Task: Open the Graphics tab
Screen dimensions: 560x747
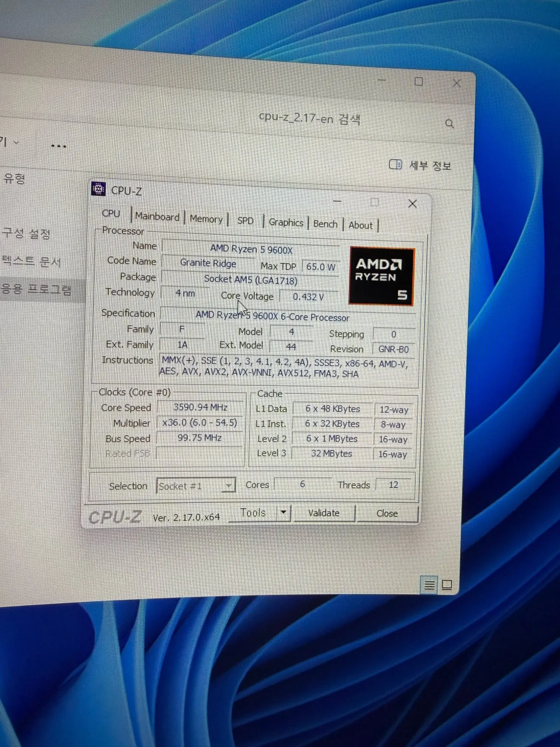Action: pos(286,223)
